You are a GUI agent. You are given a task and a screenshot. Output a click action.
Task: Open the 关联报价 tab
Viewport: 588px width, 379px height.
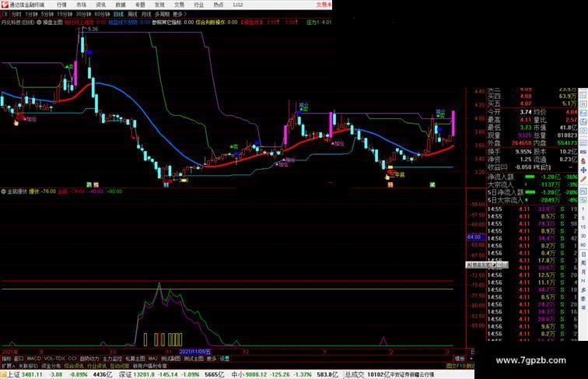coord(28,366)
